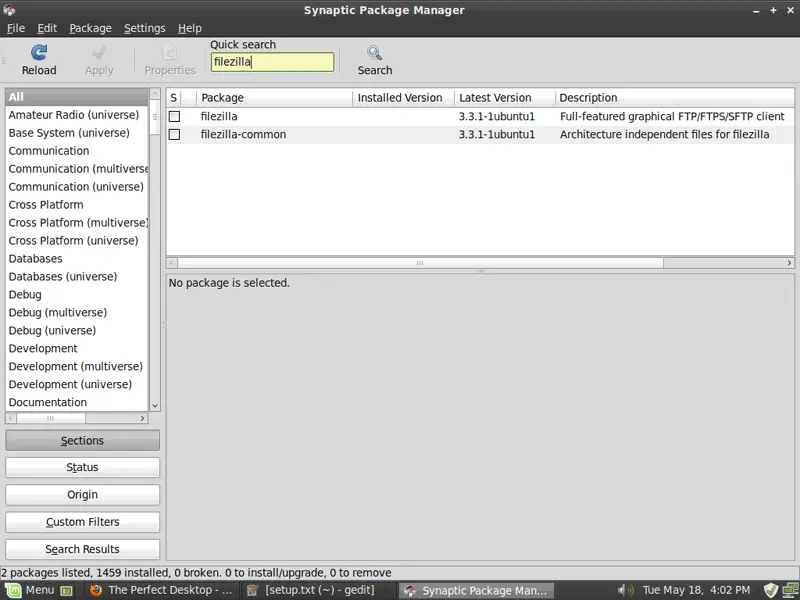The width and height of the screenshot is (800, 600).
Task: Select the Documentation section
Action: 77,402
